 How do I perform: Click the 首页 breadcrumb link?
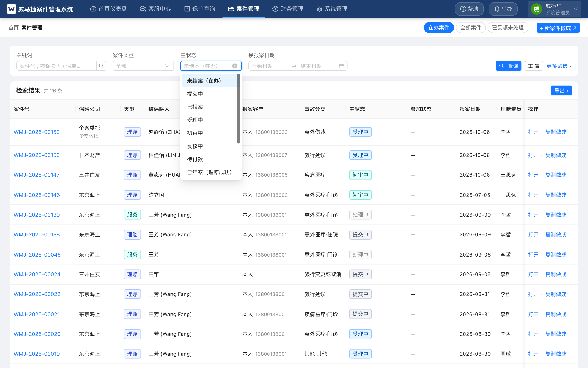pyautogui.click(x=13, y=28)
